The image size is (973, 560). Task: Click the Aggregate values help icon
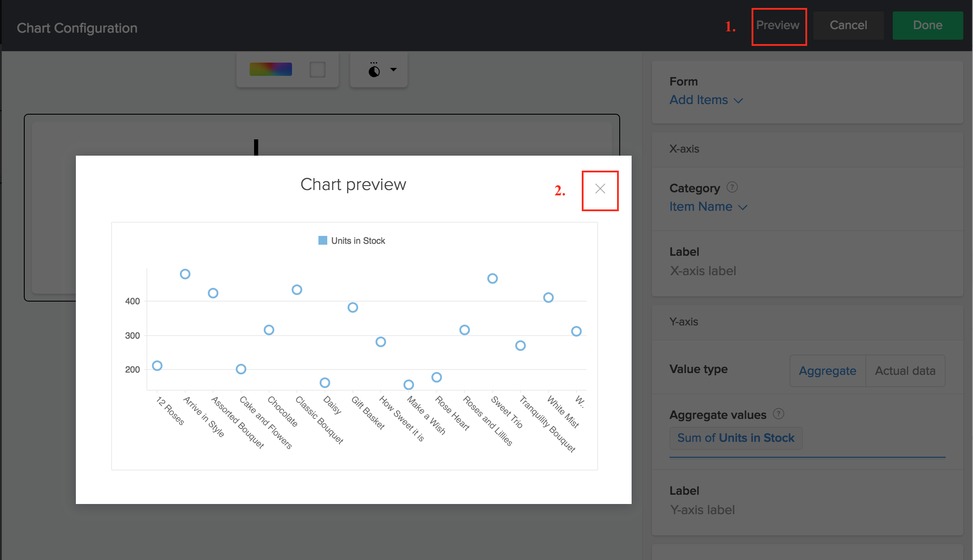point(779,414)
